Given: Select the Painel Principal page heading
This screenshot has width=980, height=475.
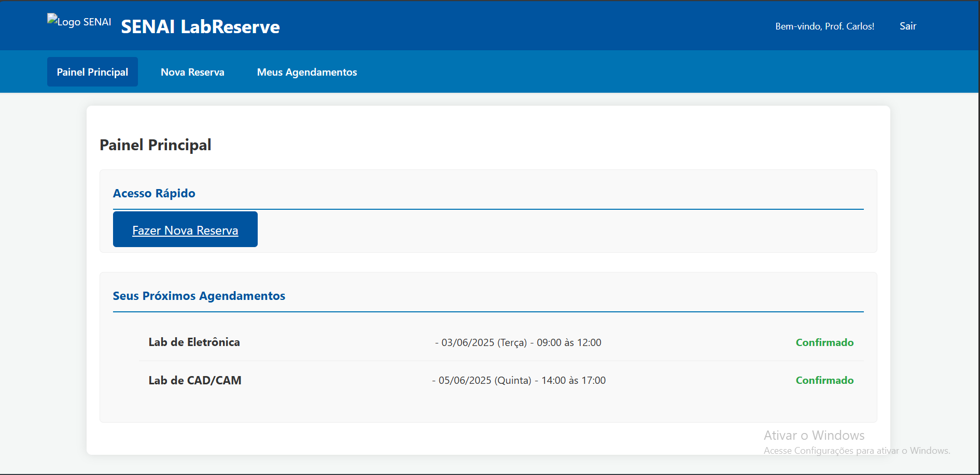Looking at the screenshot, I should click(x=155, y=145).
